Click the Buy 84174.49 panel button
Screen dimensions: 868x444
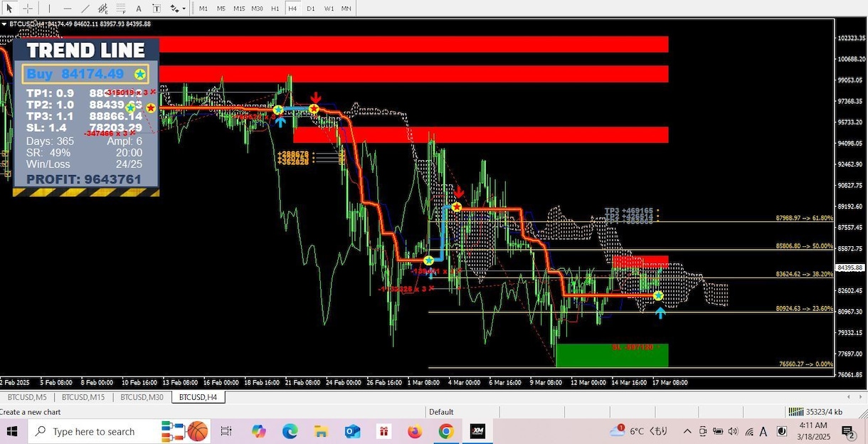[85, 74]
